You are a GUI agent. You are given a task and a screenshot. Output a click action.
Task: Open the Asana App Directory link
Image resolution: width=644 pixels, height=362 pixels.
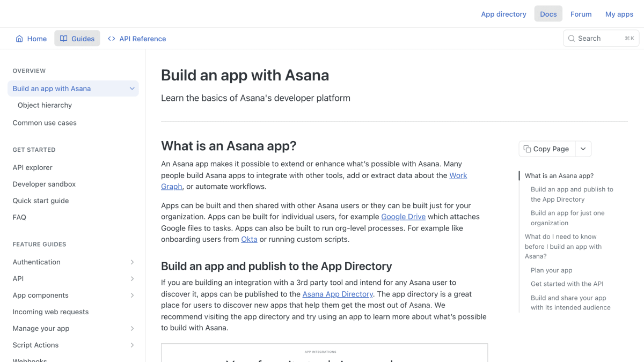(x=338, y=294)
